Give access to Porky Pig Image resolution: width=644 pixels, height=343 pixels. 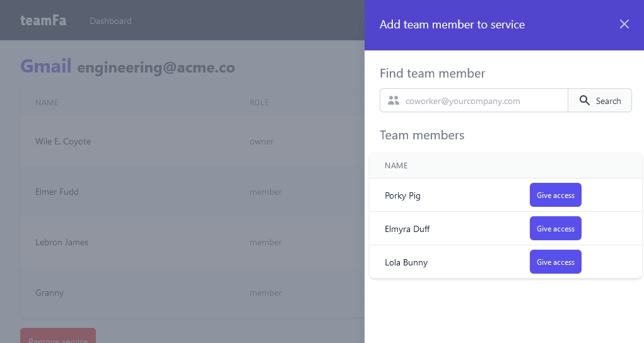[x=555, y=195]
